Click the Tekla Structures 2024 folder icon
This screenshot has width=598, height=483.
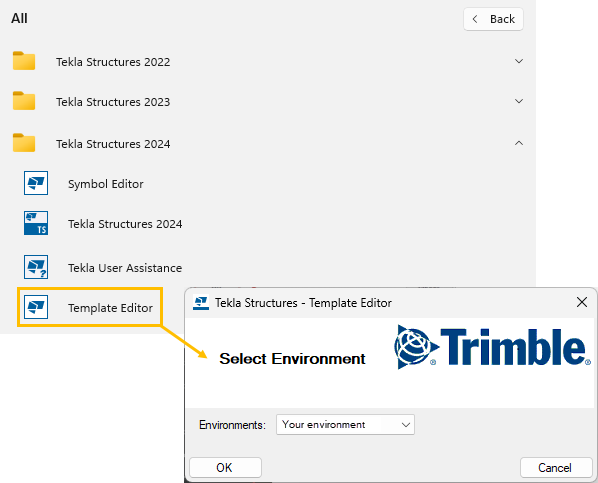pos(24,143)
